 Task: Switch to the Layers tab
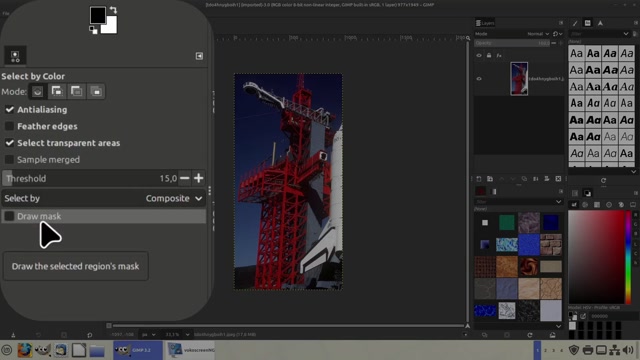tap(485, 23)
